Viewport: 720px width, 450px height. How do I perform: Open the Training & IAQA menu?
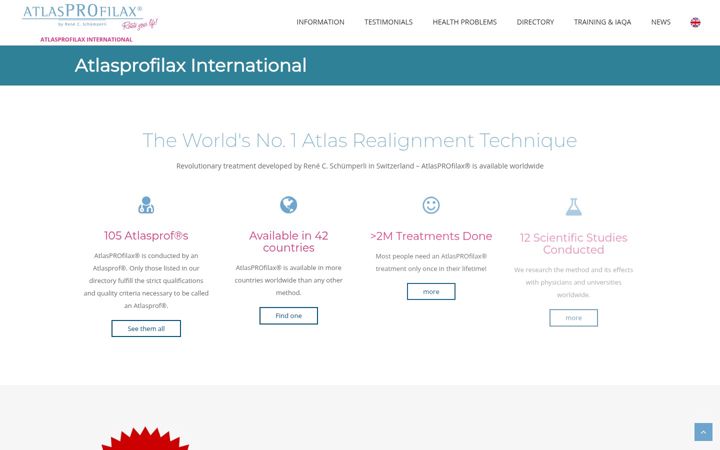pyautogui.click(x=602, y=22)
